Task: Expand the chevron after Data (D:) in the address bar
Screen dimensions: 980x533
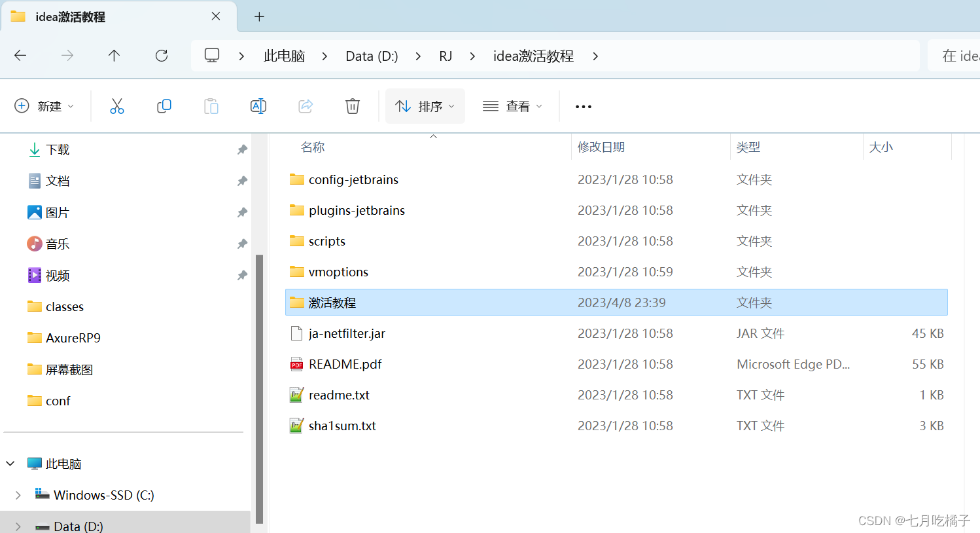Action: (418, 56)
